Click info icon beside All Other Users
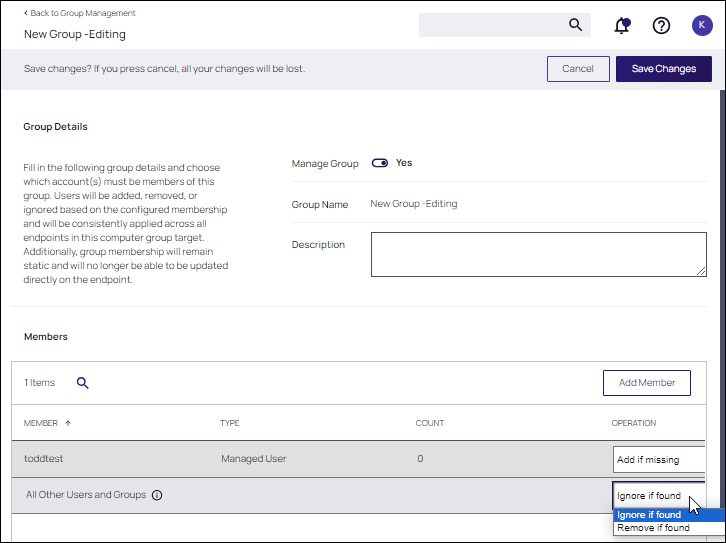The width and height of the screenshot is (726, 543). click(157, 495)
